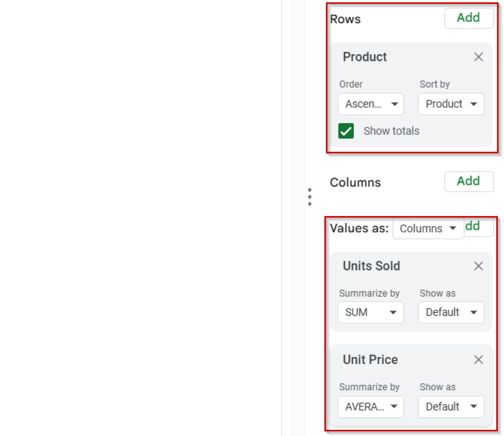Click the drag handle dots beside Columns
This screenshot has height=436, width=504.
pyautogui.click(x=309, y=197)
